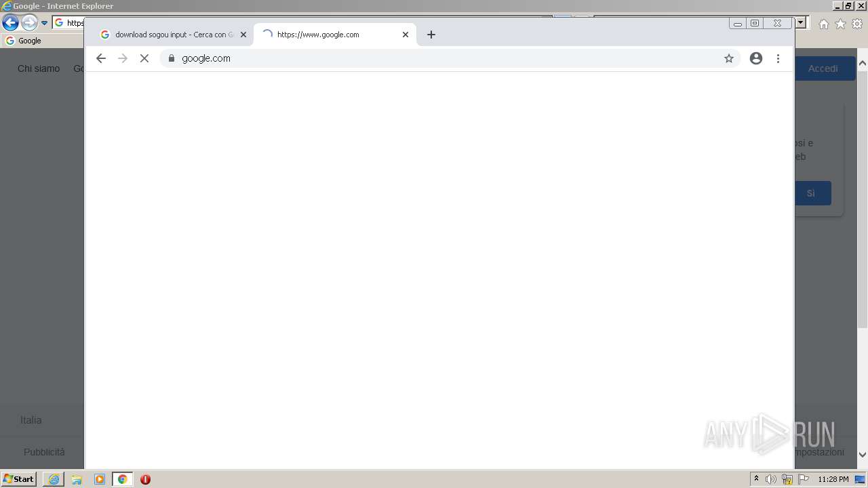
Task: View site info via the lock icon
Action: 172,58
